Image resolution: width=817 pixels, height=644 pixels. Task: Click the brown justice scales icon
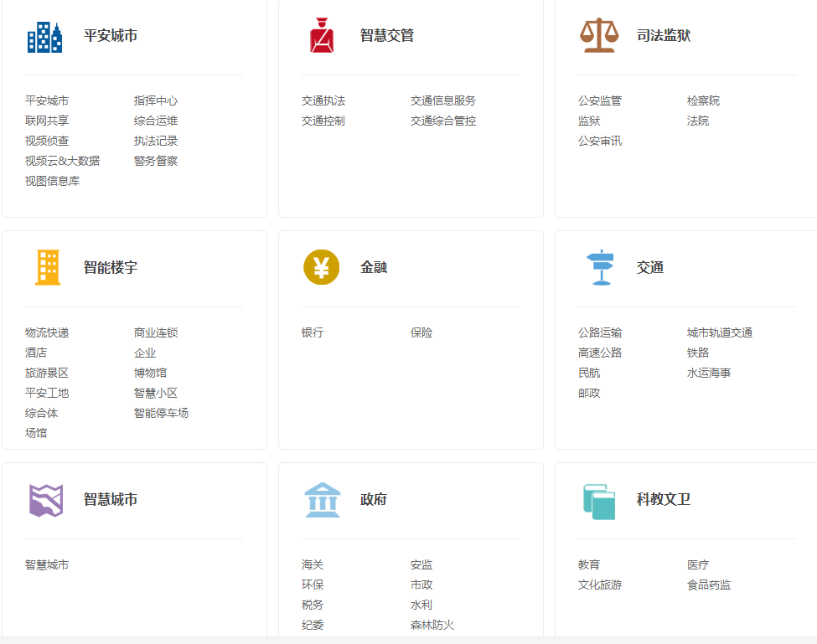pos(598,36)
